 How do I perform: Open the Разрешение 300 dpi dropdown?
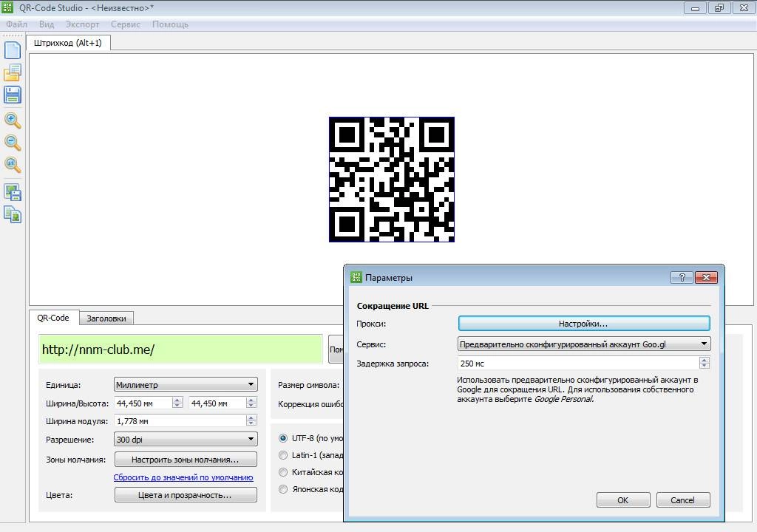coord(186,440)
